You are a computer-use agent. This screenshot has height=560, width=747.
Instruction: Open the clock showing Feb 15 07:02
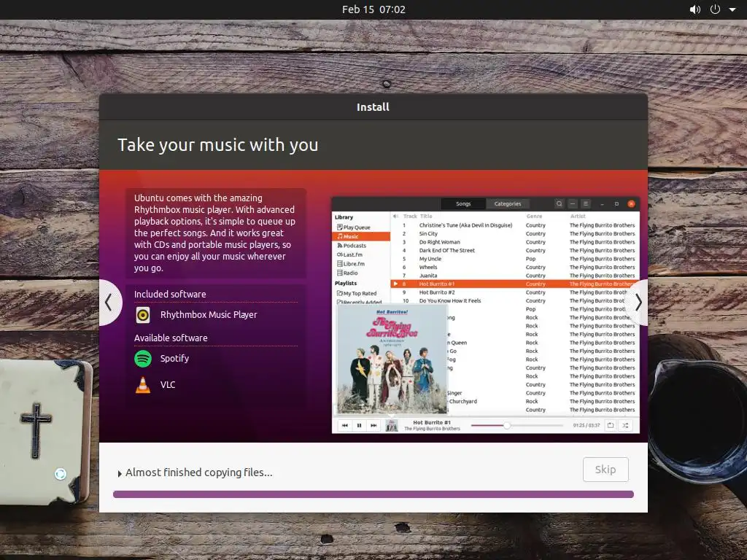click(x=373, y=9)
